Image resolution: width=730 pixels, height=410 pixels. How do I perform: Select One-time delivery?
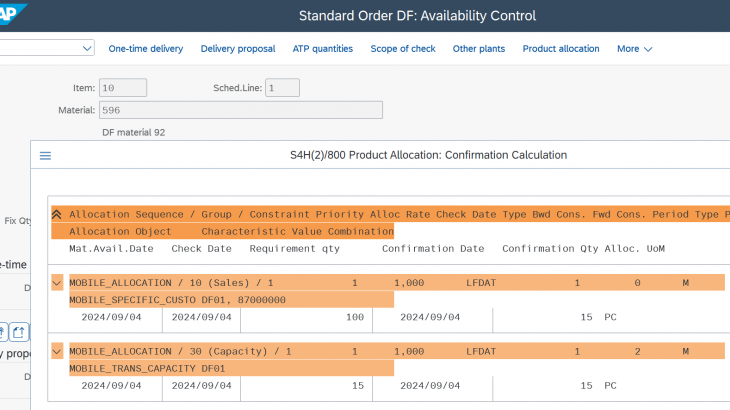tap(146, 49)
